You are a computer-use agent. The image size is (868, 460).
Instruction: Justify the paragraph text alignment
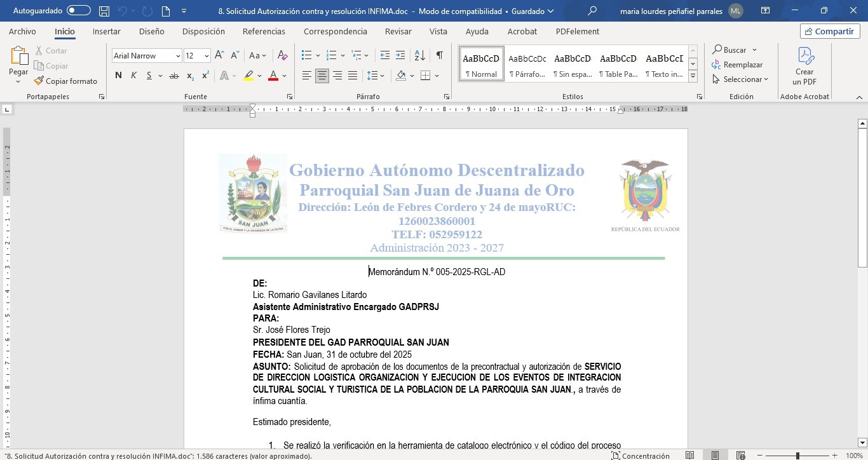pyautogui.click(x=353, y=76)
